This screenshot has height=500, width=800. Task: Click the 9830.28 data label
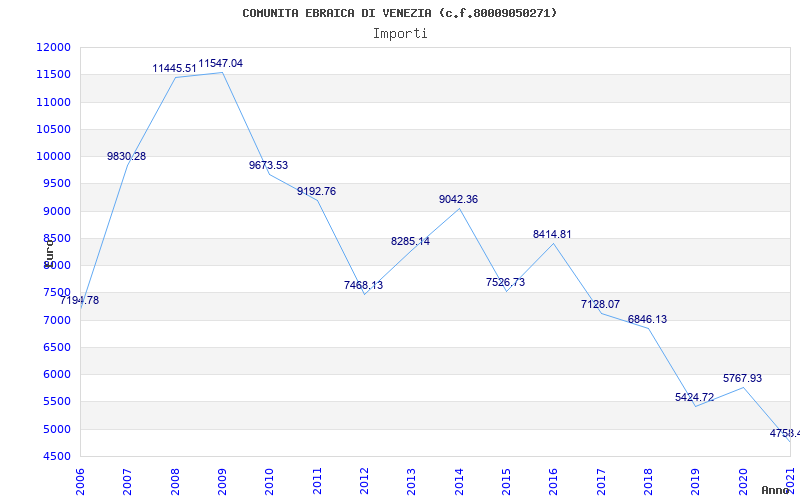pyautogui.click(x=127, y=156)
